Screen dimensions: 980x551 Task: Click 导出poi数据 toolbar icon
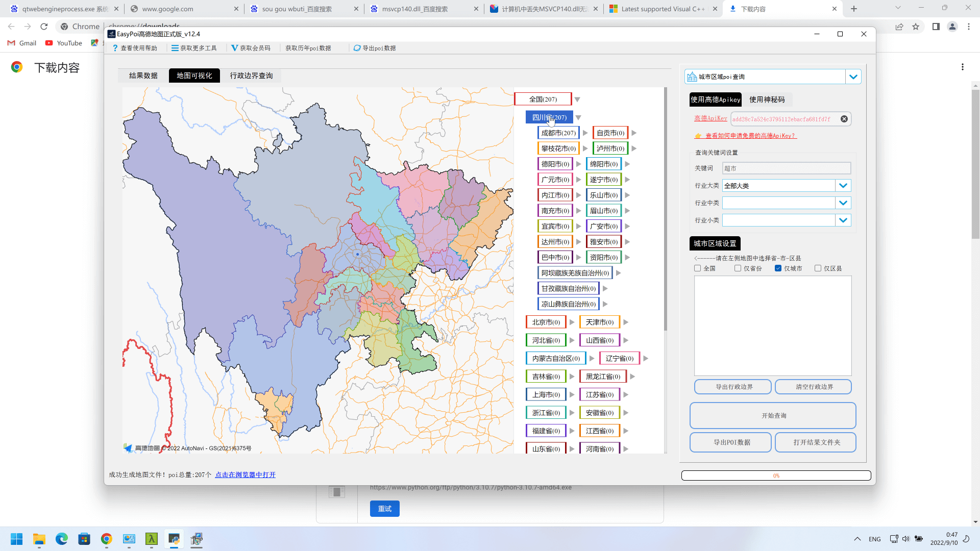point(357,48)
